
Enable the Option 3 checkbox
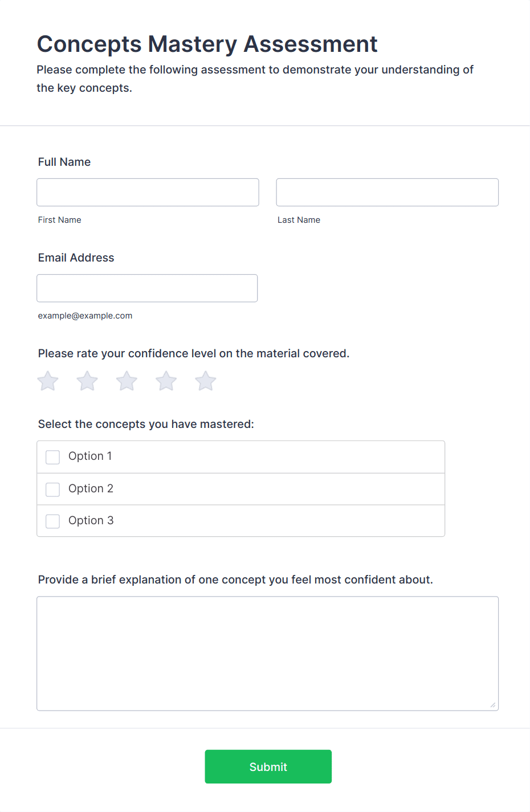[x=53, y=521]
